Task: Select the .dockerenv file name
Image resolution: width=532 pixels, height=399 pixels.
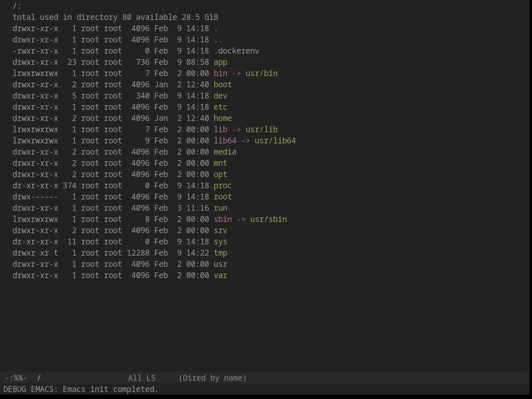Action: click(236, 51)
